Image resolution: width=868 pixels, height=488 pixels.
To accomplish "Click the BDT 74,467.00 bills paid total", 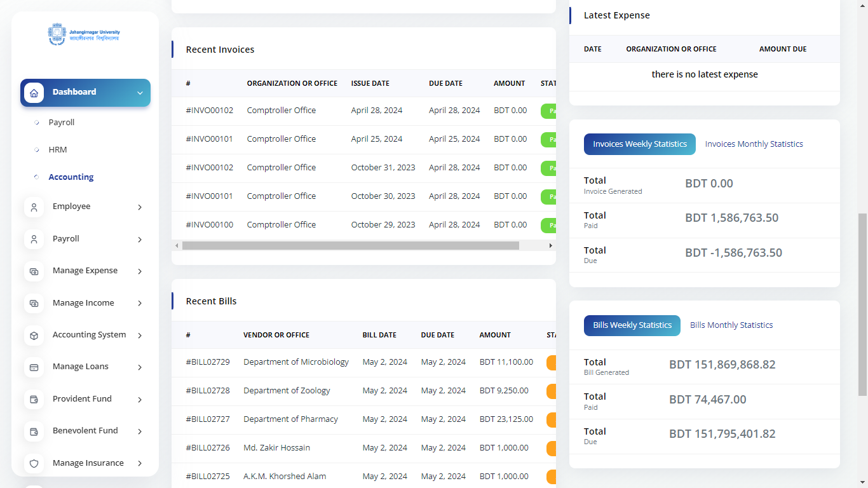I will point(708,400).
